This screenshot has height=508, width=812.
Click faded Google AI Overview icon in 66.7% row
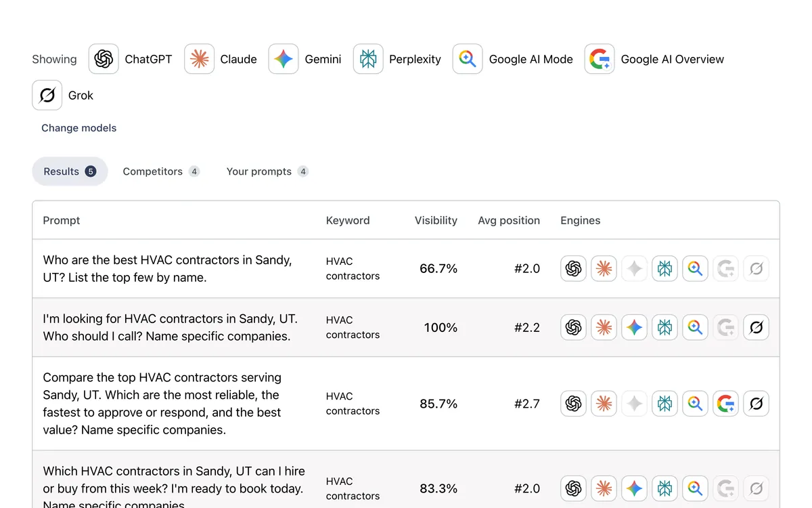click(x=726, y=269)
